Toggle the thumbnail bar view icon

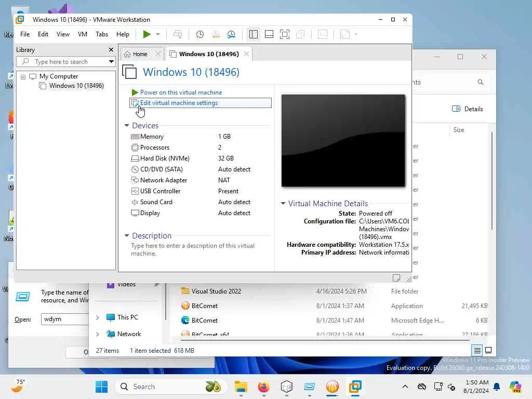pyautogui.click(x=269, y=34)
